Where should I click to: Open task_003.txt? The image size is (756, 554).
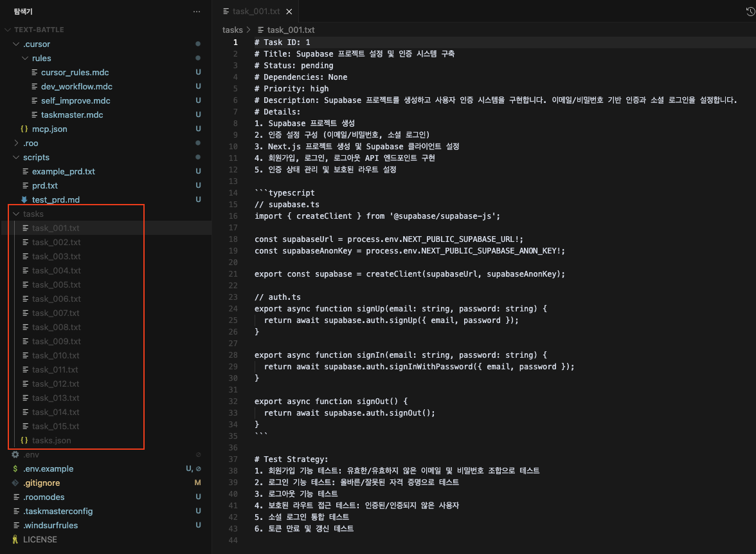(56, 256)
